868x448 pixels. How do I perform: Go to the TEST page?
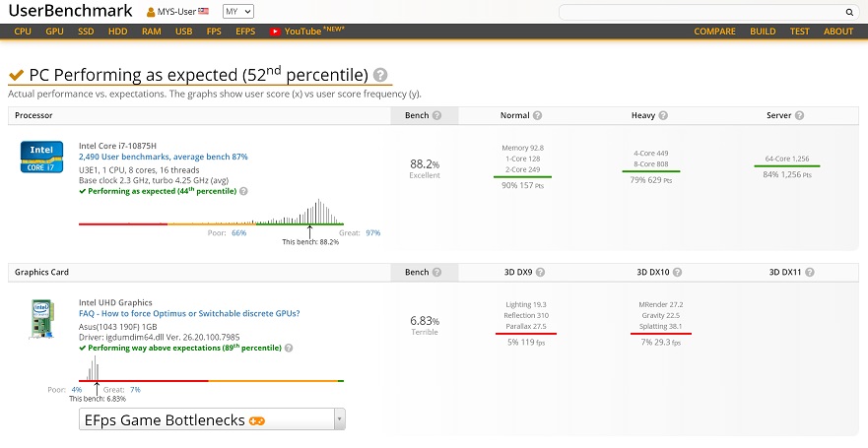[800, 32]
